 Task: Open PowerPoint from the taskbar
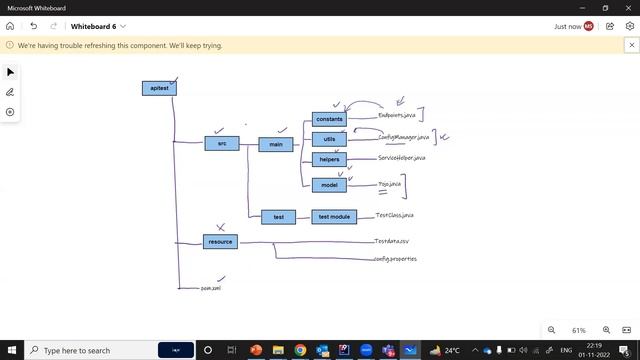[256, 350]
